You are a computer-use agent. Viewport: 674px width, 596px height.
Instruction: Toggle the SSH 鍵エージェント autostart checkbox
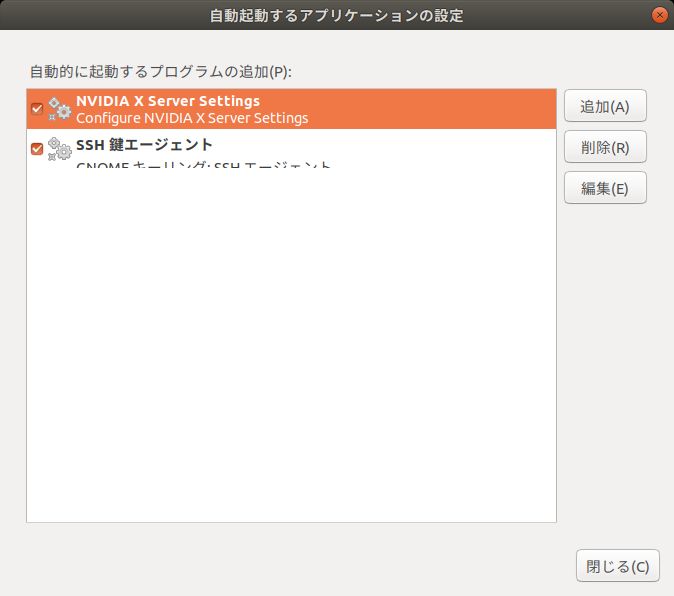[x=37, y=149]
